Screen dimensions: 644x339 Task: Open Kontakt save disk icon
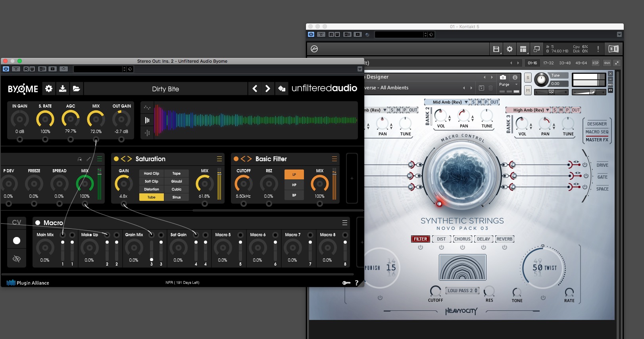pos(496,49)
